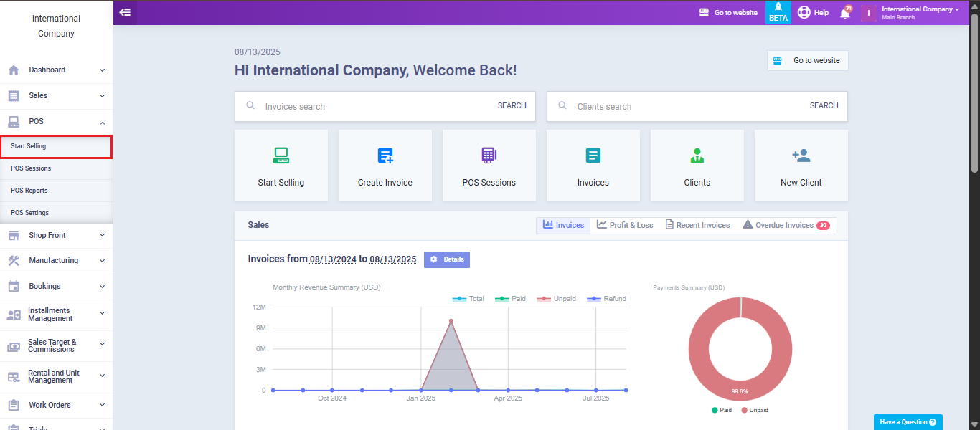The image size is (980, 430).
Task: Expand the Sales sidebar menu
Action: click(56, 95)
